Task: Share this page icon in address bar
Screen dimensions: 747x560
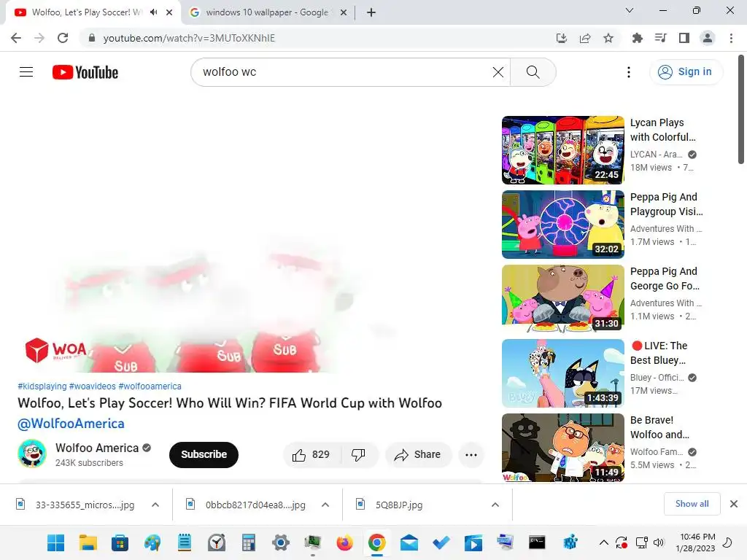Action: 585,38
